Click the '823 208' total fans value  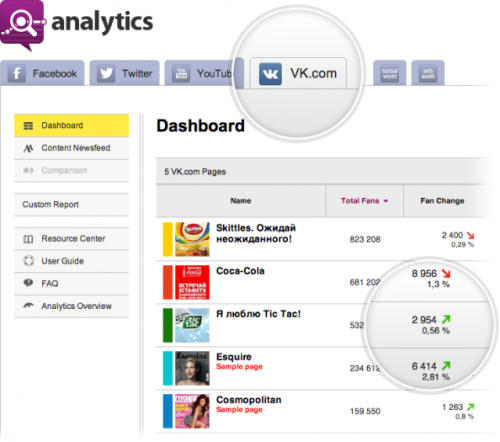[365, 239]
